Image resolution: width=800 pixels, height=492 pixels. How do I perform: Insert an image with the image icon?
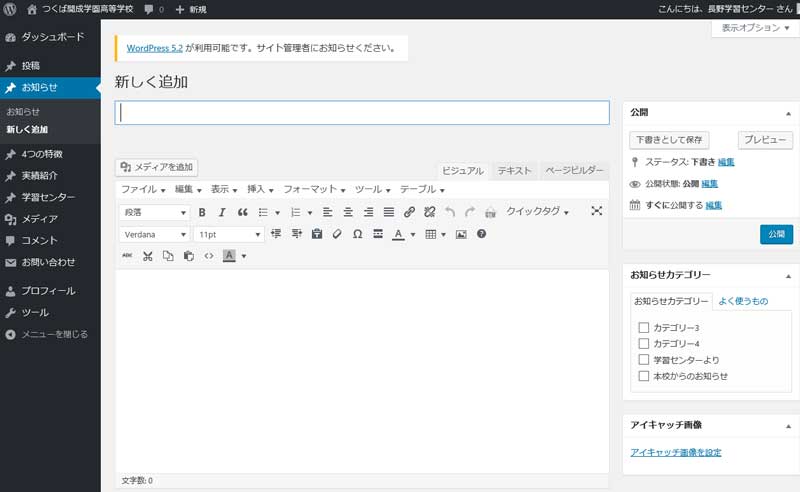(x=461, y=234)
